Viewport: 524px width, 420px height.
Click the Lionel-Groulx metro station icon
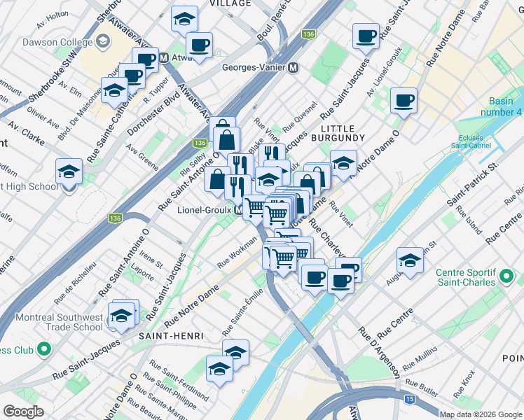(239, 210)
